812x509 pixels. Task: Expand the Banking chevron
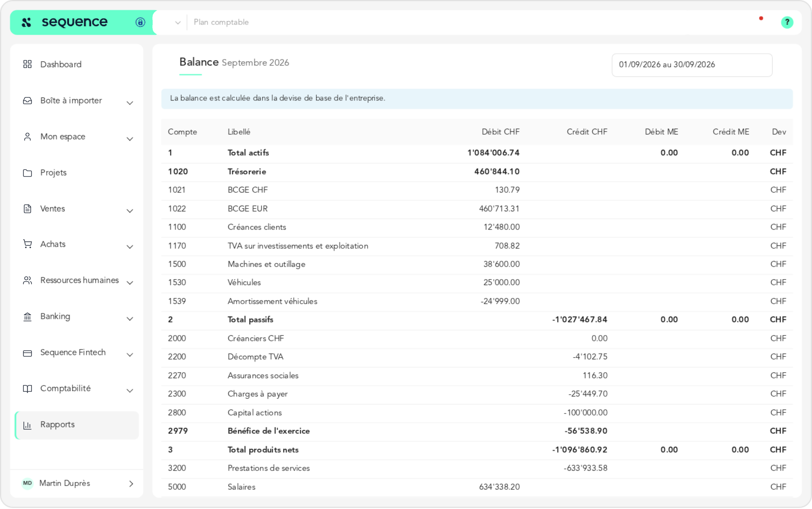130,319
